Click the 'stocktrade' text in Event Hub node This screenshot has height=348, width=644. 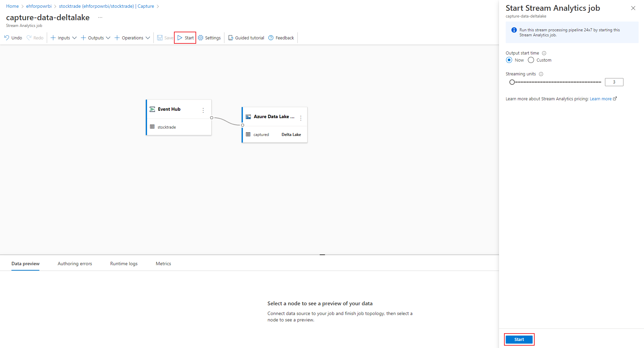(x=167, y=127)
